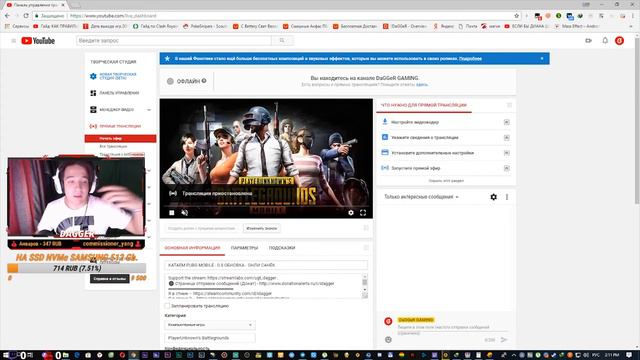
Task: Click the YouTube logo
Action: [38, 41]
